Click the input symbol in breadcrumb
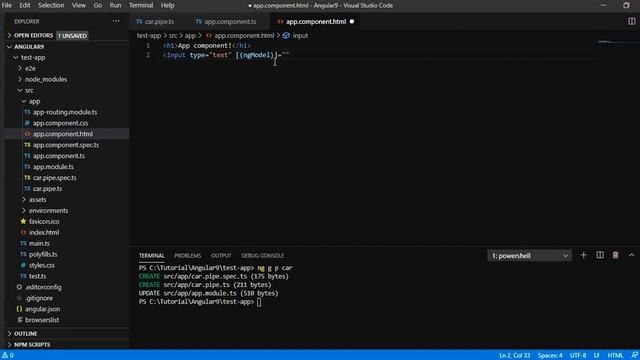 pos(296,36)
